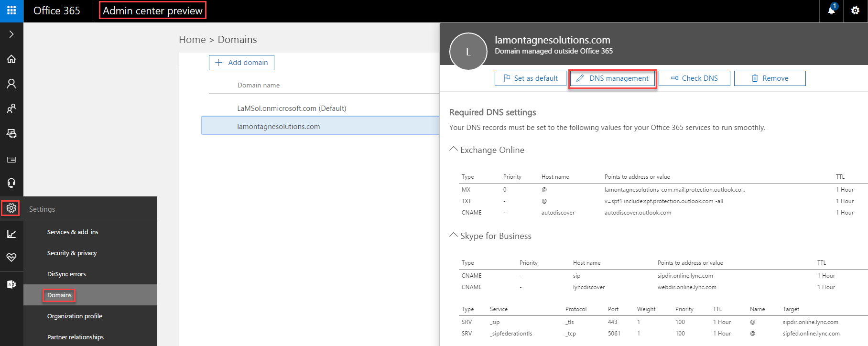Click the Office 365 title
The height and width of the screenshot is (346, 868).
click(x=57, y=11)
